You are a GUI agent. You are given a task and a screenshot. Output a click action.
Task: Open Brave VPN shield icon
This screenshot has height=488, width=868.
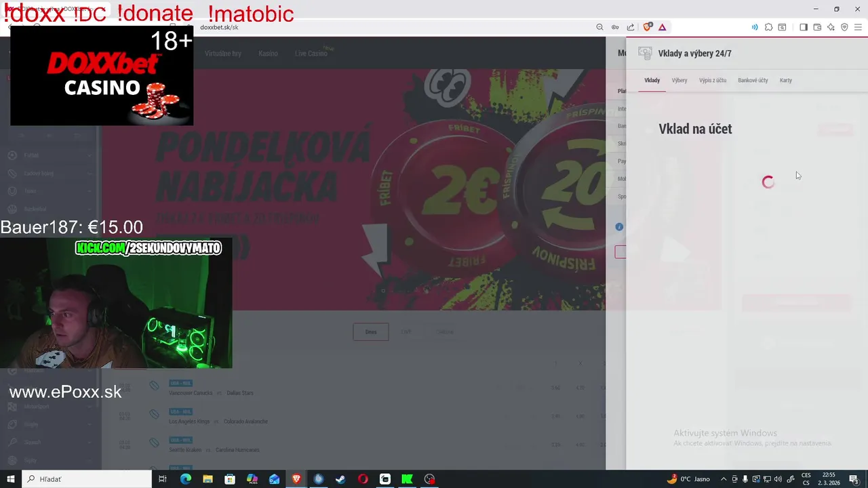844,27
